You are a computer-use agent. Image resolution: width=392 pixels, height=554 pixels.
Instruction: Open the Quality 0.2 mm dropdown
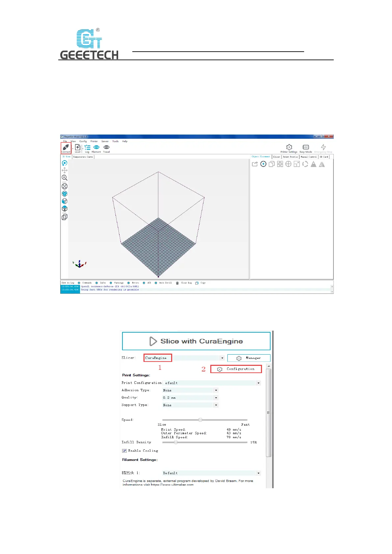[x=216, y=398]
